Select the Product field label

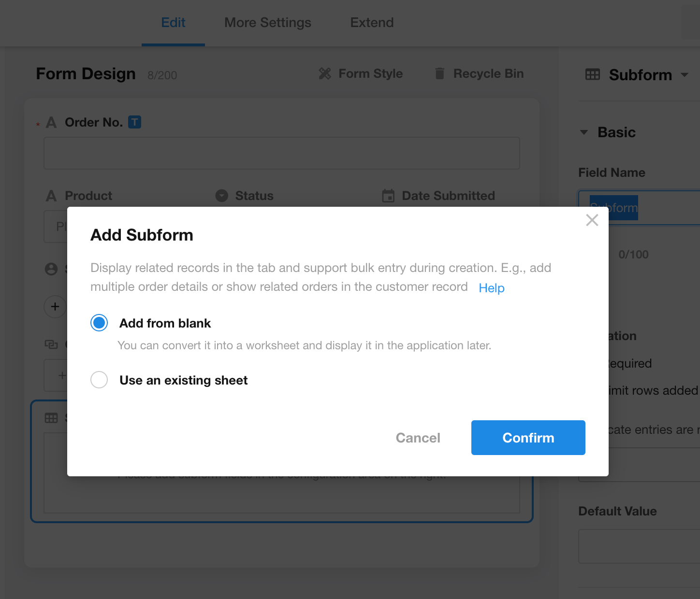coord(88,196)
